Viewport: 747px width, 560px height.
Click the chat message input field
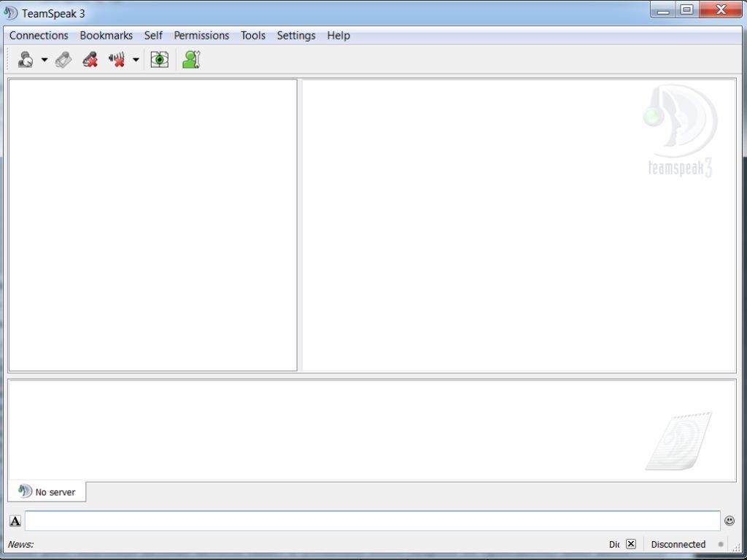(372, 521)
